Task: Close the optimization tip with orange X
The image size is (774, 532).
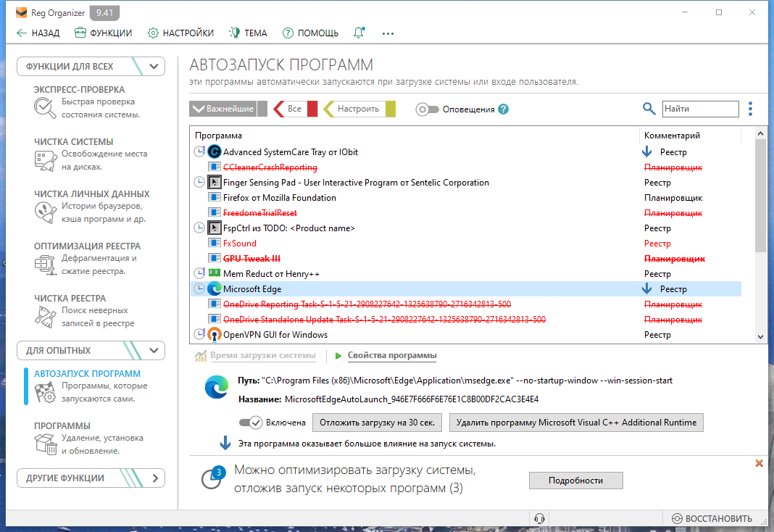Action: pos(760,463)
